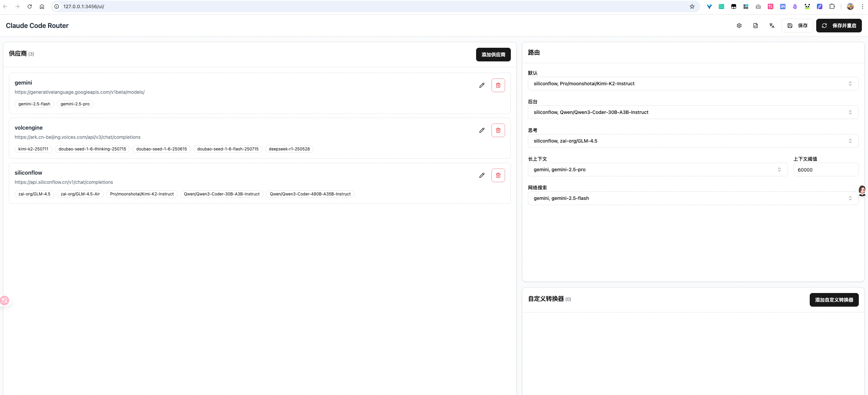
Task: Switch language using the translate icon
Action: coord(772,25)
